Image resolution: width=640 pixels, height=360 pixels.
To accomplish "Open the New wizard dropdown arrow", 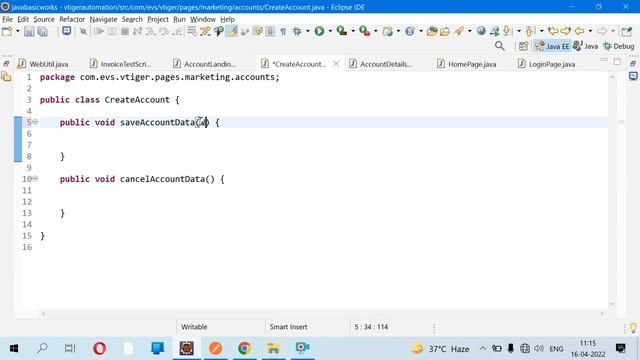I will (18, 31).
